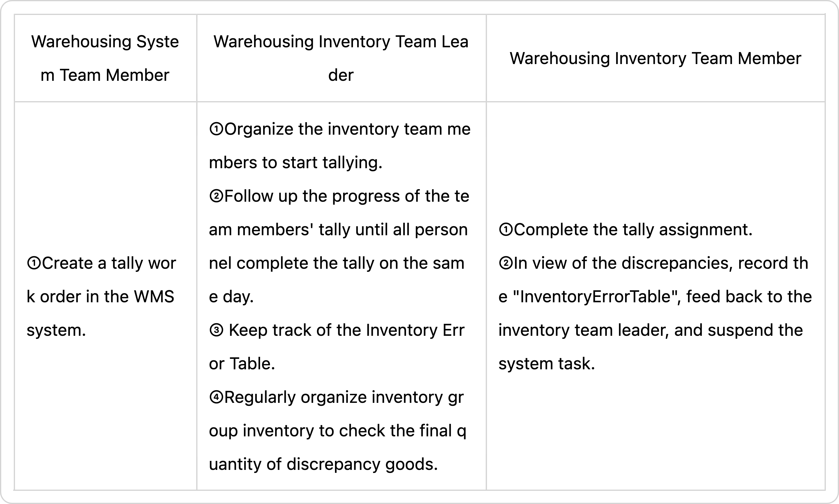Click the circled 3 before "Keep track"
This screenshot has width=839, height=504.
coord(216,330)
